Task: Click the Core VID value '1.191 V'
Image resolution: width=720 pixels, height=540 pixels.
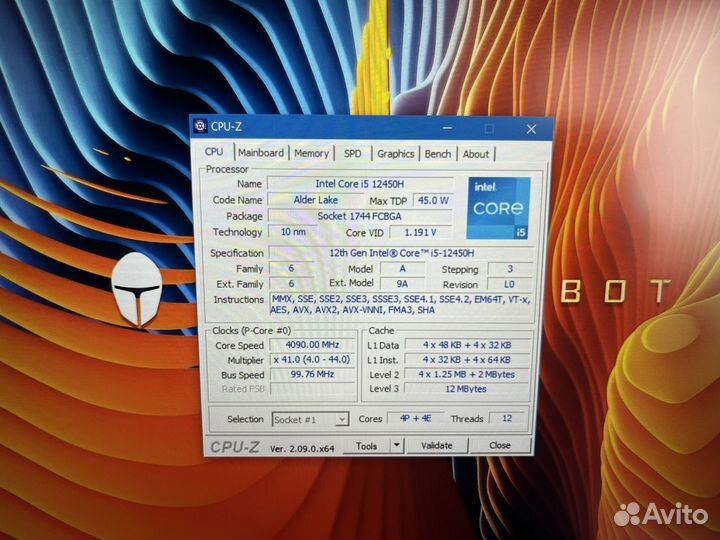Action: tap(420, 232)
